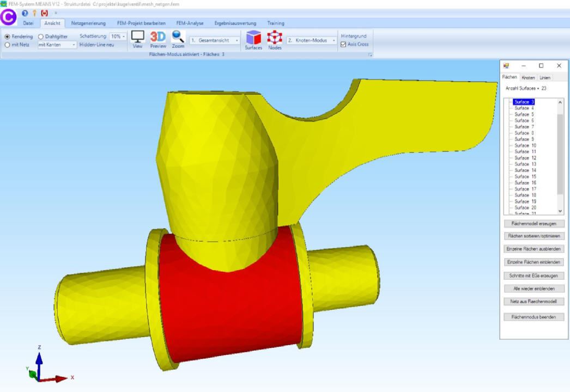Open the Schattierung 10% dropdown
Viewport: 570px width, 392px height.
pos(118,36)
